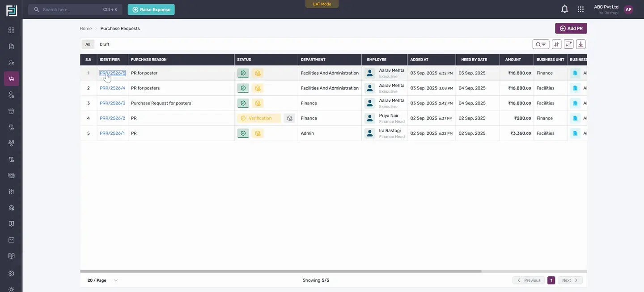Expand the 20 / Page dropdown
Image resolution: width=644 pixels, height=292 pixels.
[x=102, y=280]
